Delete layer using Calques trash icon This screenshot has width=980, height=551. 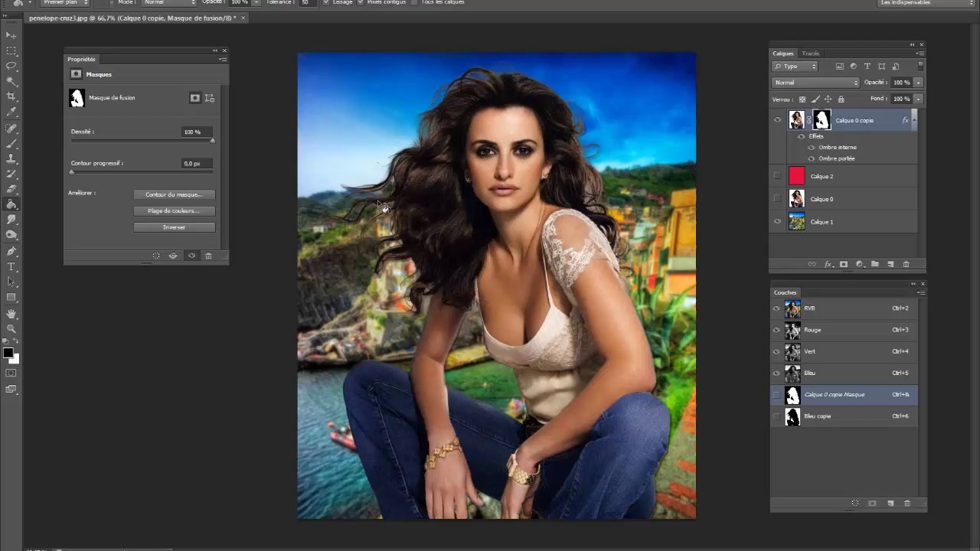pyautogui.click(x=906, y=264)
